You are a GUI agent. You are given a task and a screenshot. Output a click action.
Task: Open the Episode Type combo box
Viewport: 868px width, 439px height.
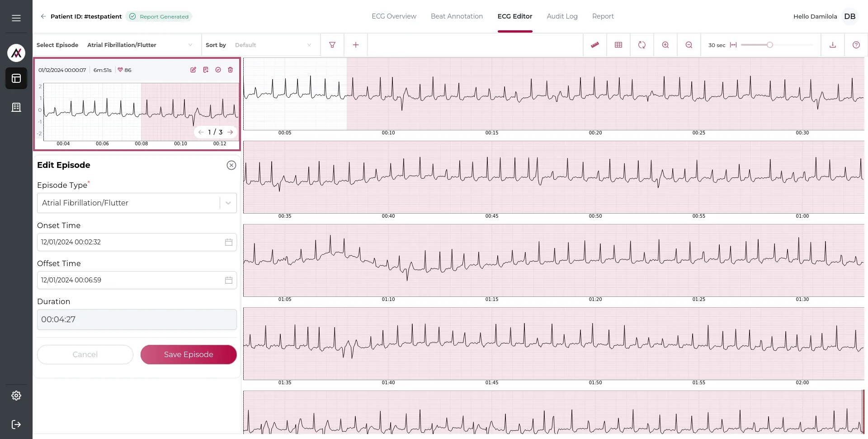[x=137, y=203]
